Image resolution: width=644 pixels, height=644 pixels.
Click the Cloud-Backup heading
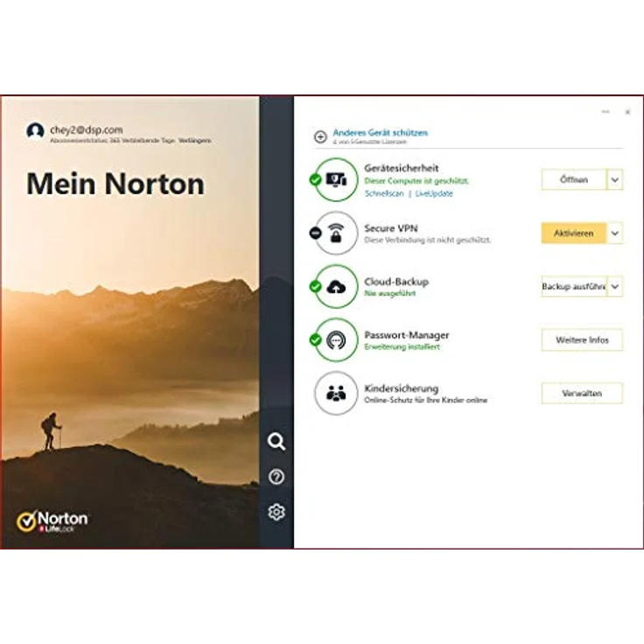(396, 282)
